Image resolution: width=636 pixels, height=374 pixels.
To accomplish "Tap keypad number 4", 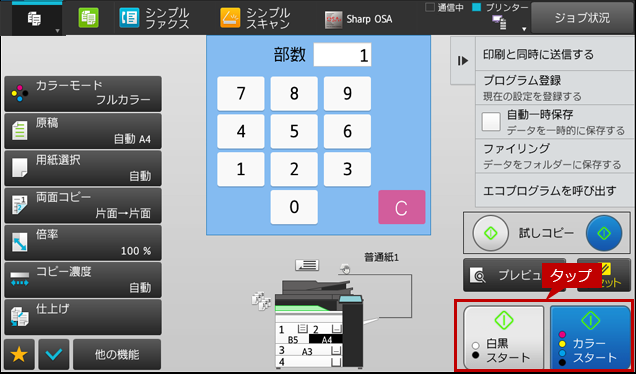I will click(241, 131).
